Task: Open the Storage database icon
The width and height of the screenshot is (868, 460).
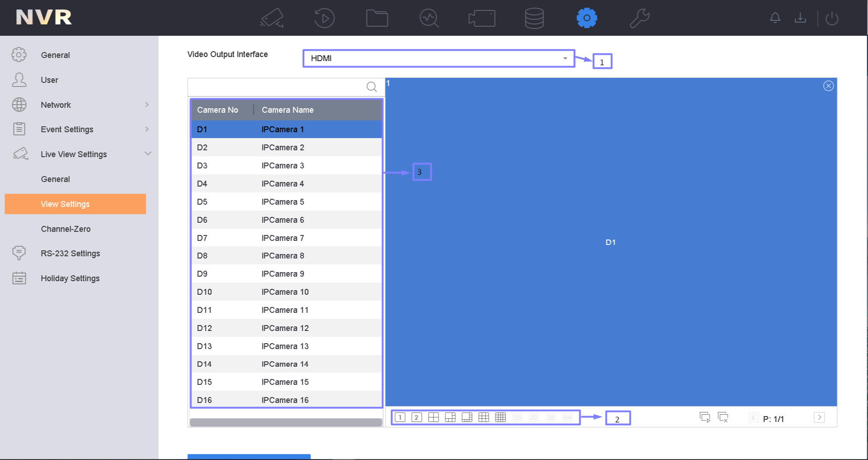Action: 534,18
